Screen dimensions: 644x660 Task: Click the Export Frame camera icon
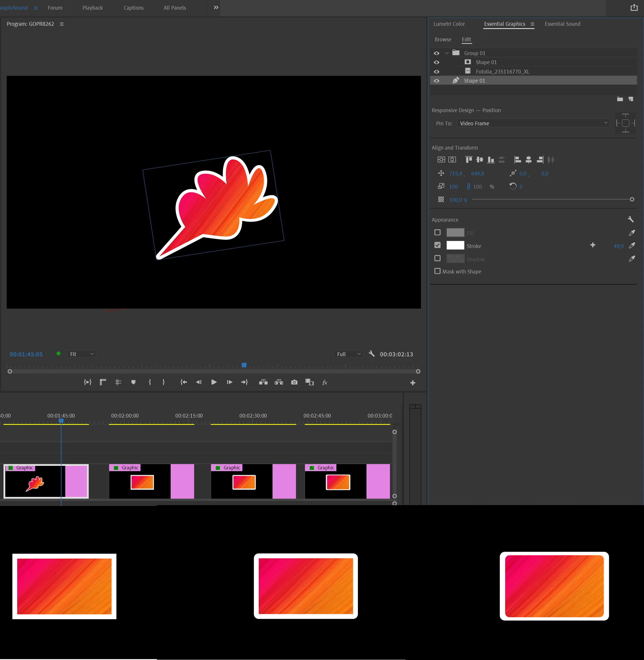coord(294,382)
